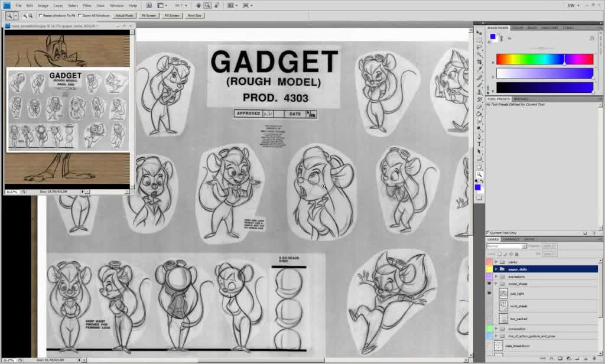Uncheck Current Tool Only checkbox
The width and height of the screenshot is (605, 364).
(487, 233)
